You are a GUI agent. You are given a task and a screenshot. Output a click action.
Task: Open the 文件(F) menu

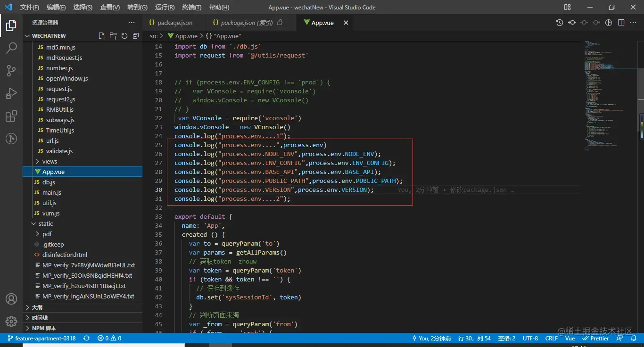pyautogui.click(x=30, y=7)
